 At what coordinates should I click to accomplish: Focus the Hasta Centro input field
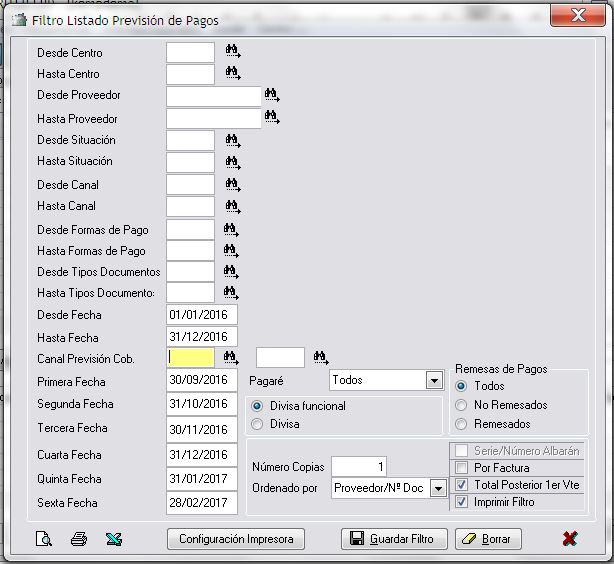(x=190, y=74)
